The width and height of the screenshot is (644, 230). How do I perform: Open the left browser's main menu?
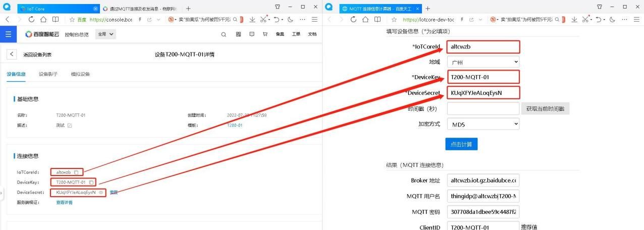click(314, 19)
